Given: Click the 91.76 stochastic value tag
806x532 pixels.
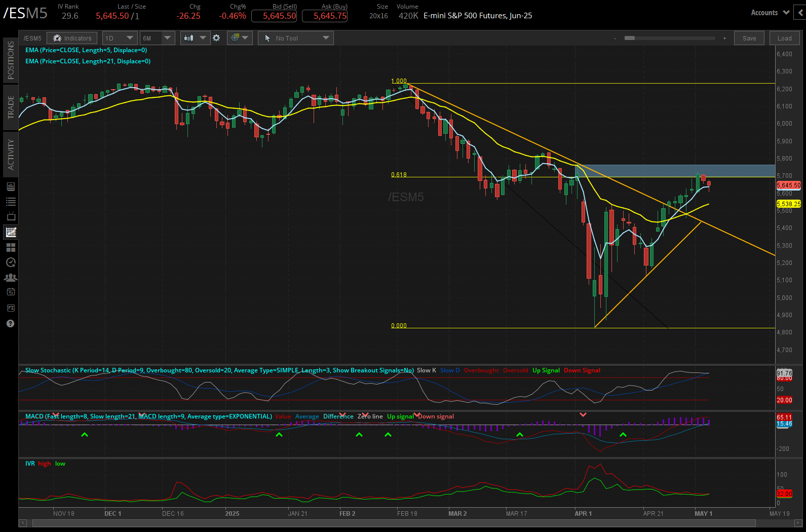Looking at the screenshot, I should tap(784, 373).
